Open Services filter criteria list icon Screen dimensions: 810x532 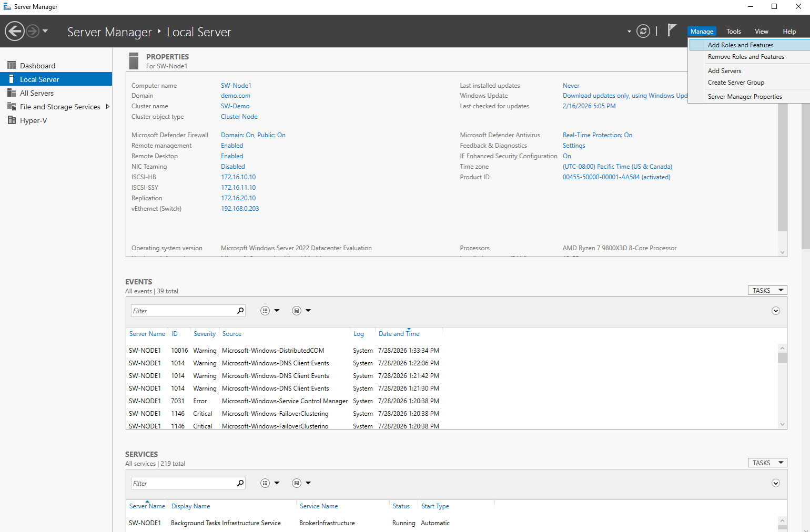pyautogui.click(x=265, y=483)
